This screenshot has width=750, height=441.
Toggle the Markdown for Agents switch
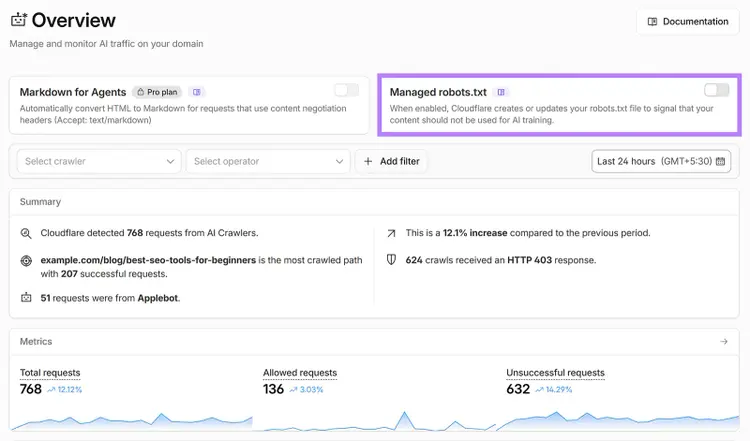pyautogui.click(x=346, y=90)
